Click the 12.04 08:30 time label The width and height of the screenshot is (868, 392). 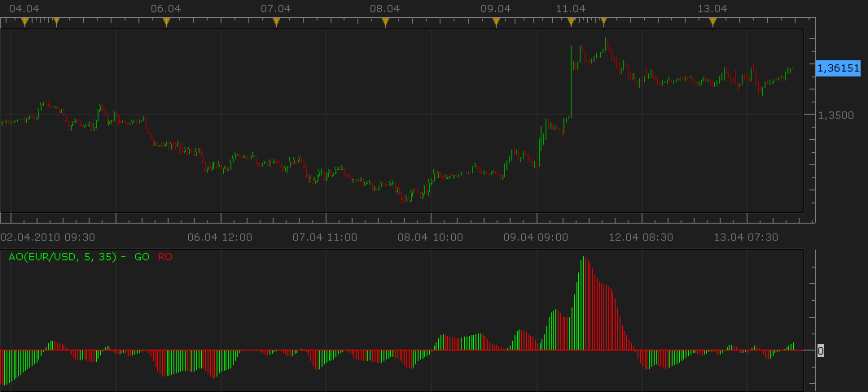[641, 237]
